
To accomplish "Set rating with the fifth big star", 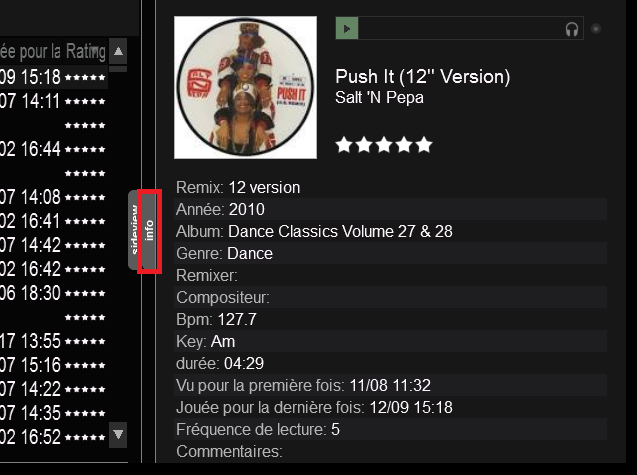I will coord(424,145).
